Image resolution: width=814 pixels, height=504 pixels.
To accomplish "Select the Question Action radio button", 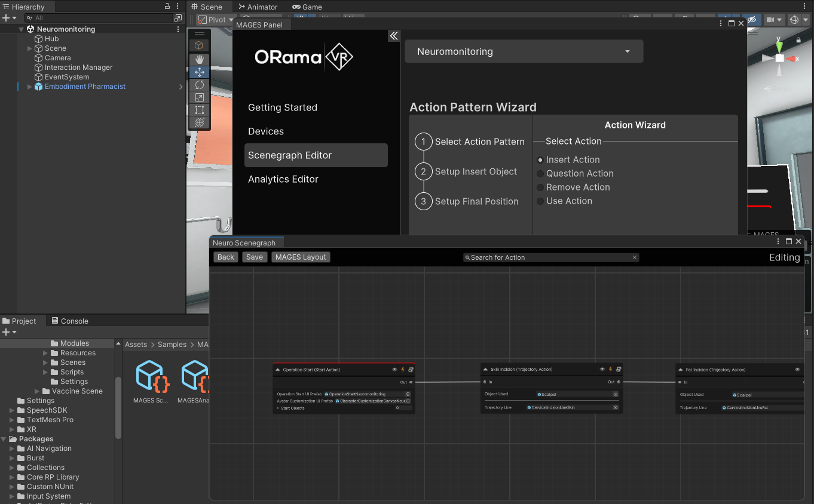I will click(540, 174).
